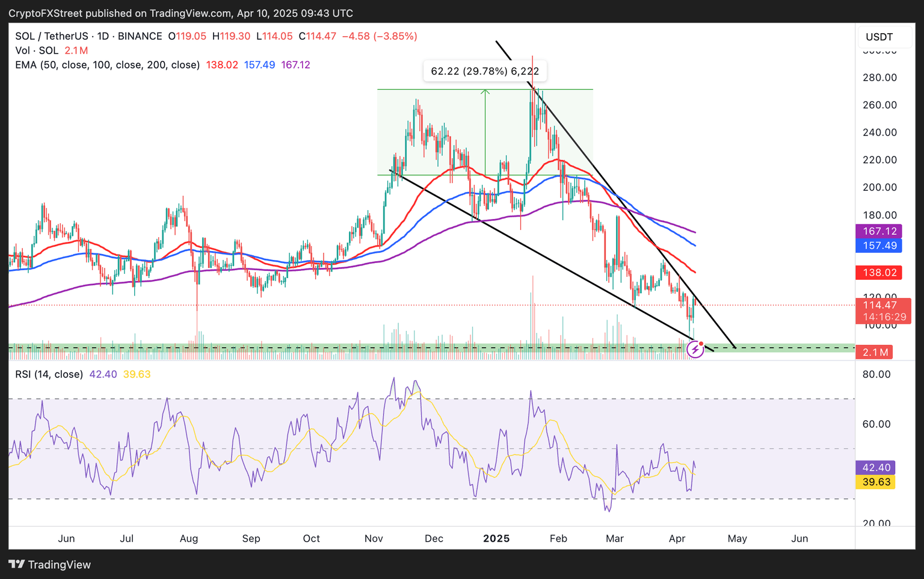Click the TradingView.com attribution link

(x=191, y=13)
